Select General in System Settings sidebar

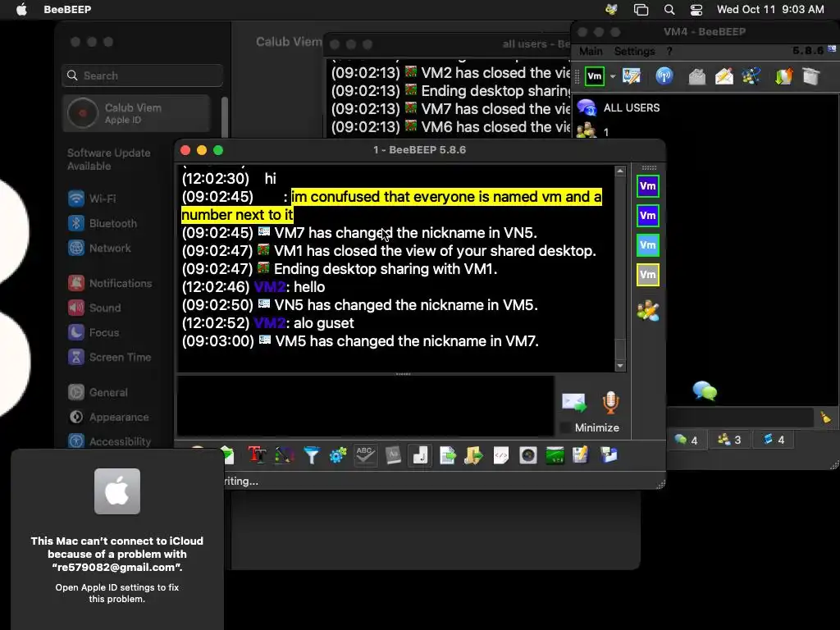coord(98,392)
